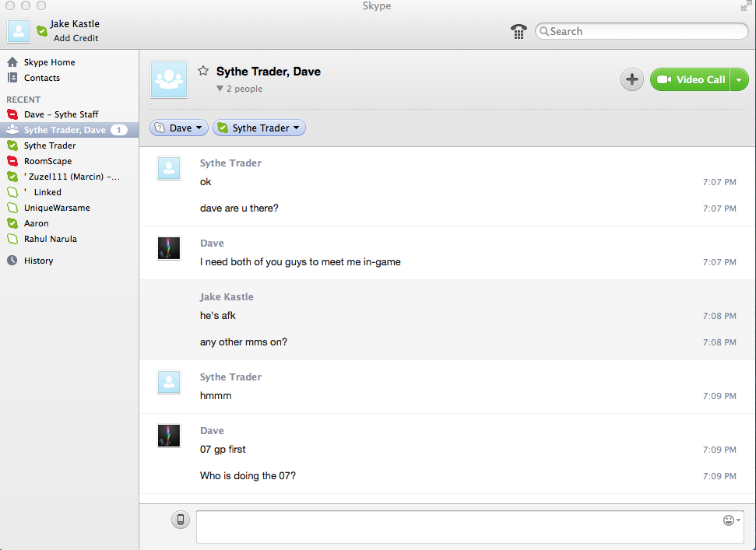Click the 'any other mms on?' message
This screenshot has height=550, width=756.
click(x=244, y=342)
